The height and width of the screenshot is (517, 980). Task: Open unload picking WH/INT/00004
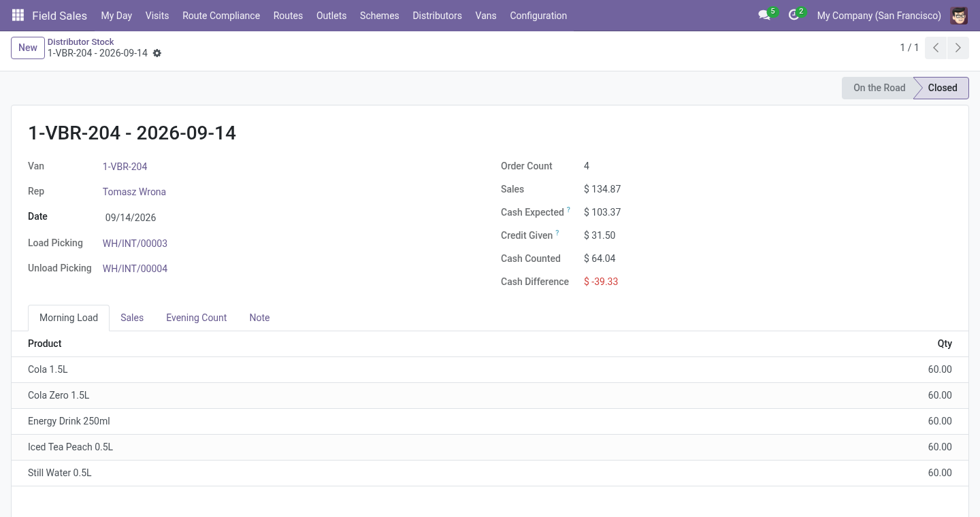[135, 268]
